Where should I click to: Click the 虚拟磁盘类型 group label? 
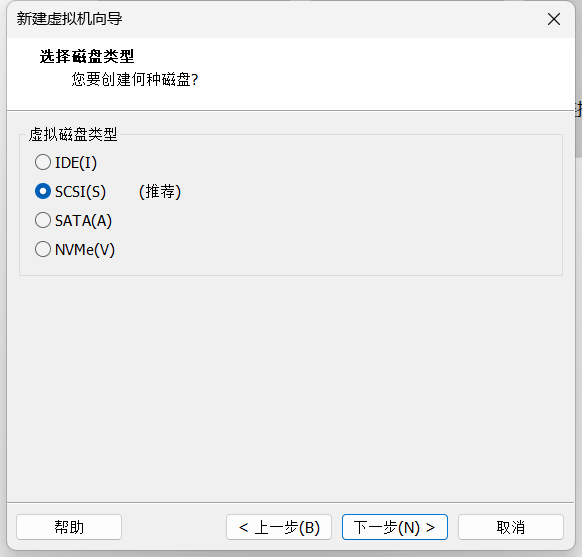point(73,134)
